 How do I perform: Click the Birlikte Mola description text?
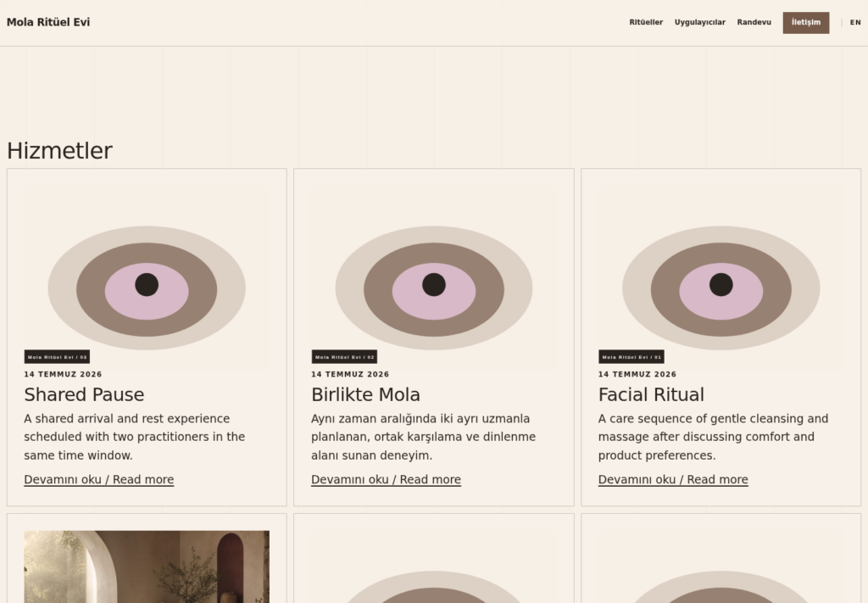(424, 437)
